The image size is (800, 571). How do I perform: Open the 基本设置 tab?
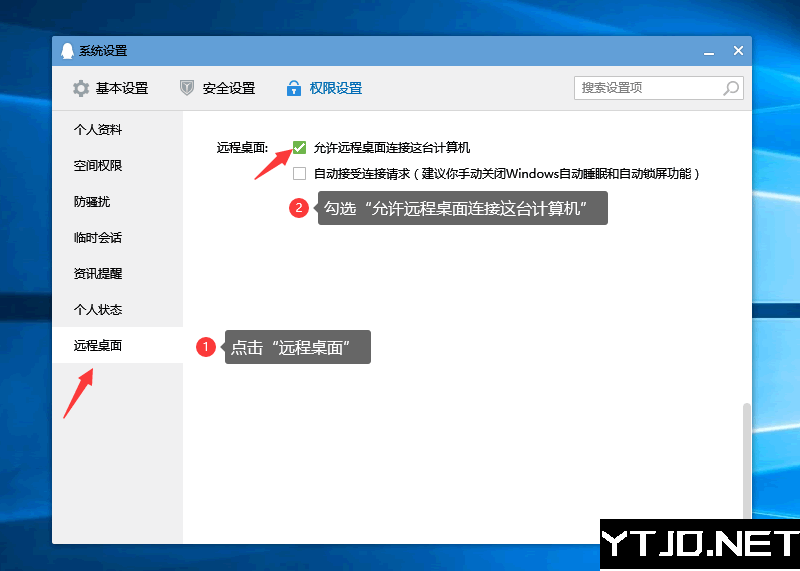click(x=111, y=88)
